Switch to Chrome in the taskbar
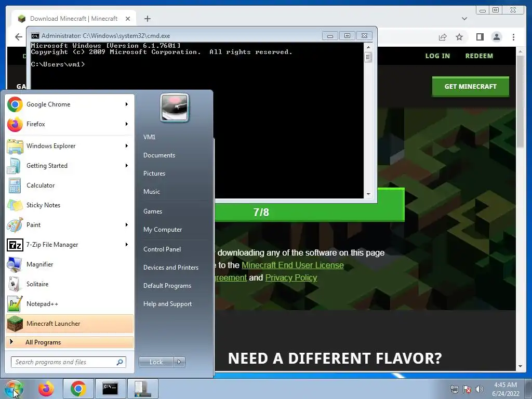Image resolution: width=532 pixels, height=399 pixels. click(78, 389)
